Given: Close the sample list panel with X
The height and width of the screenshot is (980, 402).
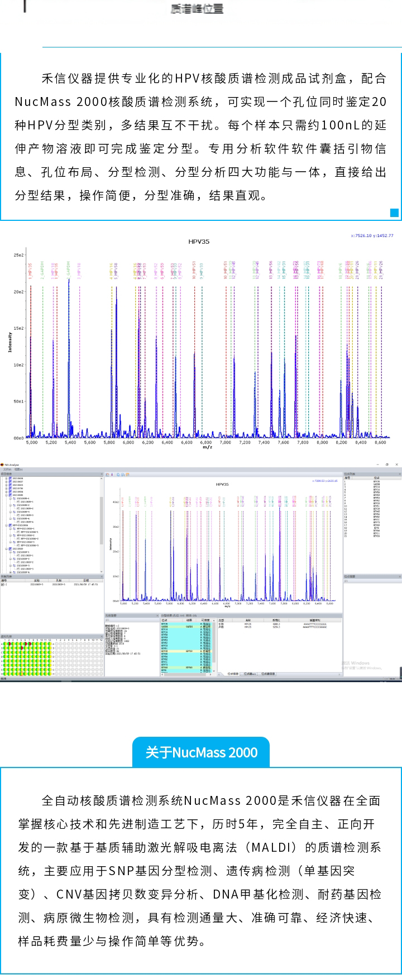Looking at the screenshot, I should tap(102, 576).
